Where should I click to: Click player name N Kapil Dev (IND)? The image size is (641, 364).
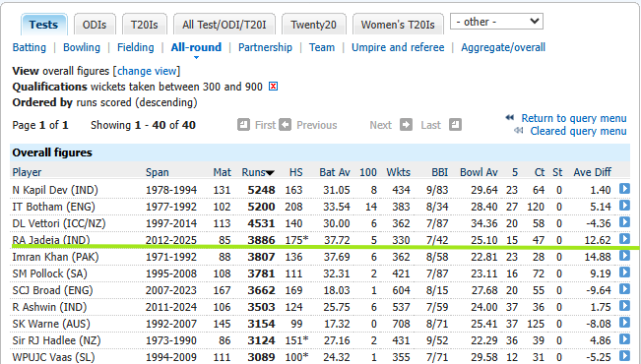pyautogui.click(x=55, y=190)
